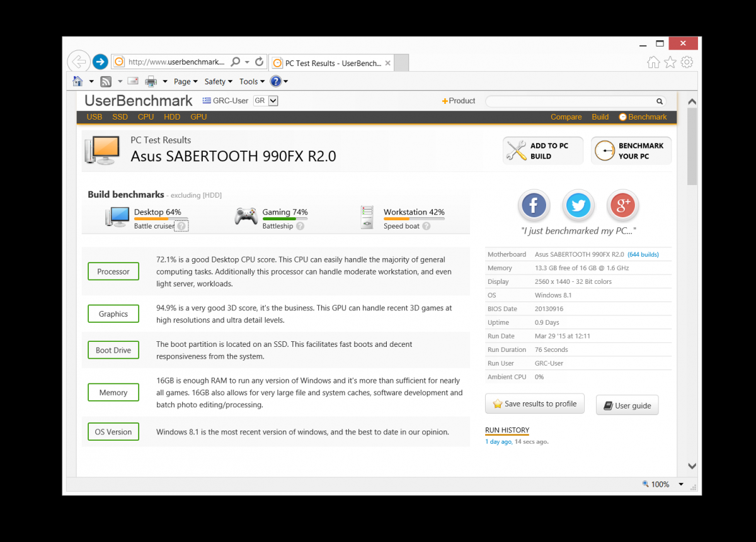Go back with the browser Back arrow
This screenshot has width=756, height=542.
pyautogui.click(x=79, y=62)
